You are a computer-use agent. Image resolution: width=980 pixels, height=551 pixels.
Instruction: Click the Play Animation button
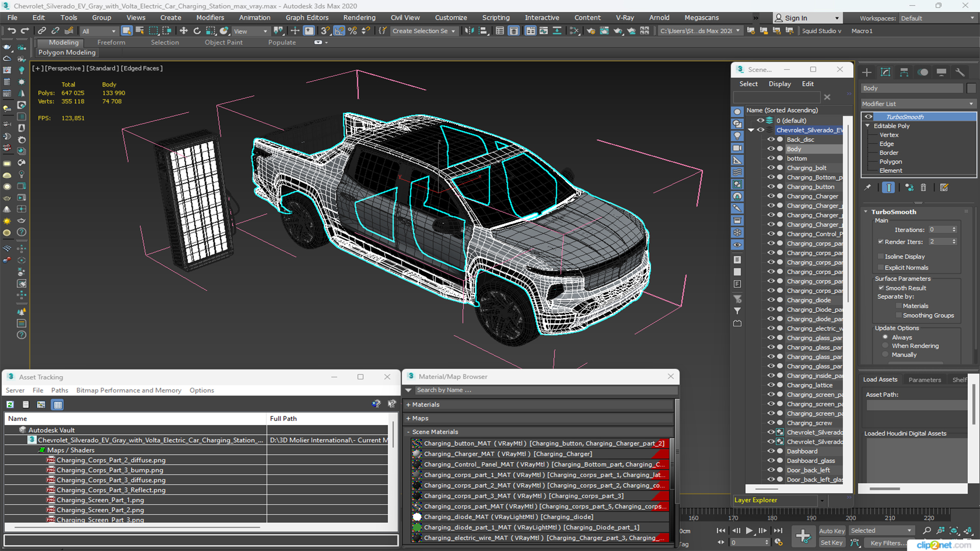749,531
